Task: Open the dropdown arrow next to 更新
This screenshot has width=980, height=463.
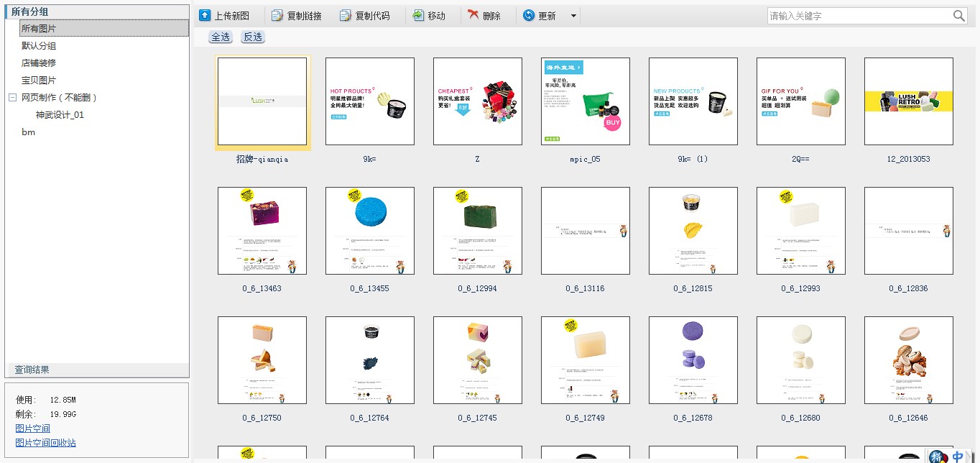Action: point(573,16)
